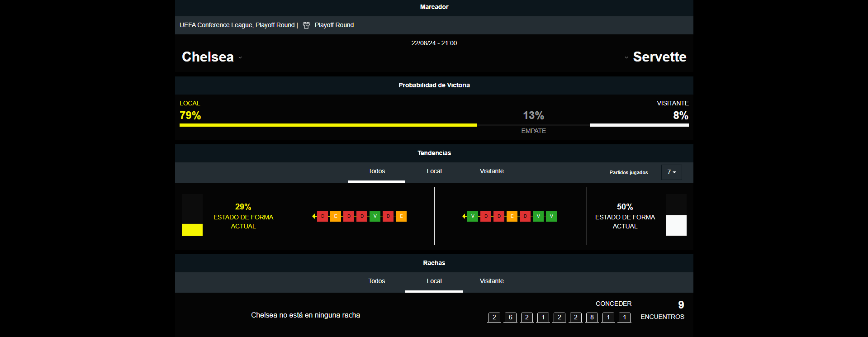Click the EMPATE label
This screenshot has width=868, height=337.
click(534, 131)
